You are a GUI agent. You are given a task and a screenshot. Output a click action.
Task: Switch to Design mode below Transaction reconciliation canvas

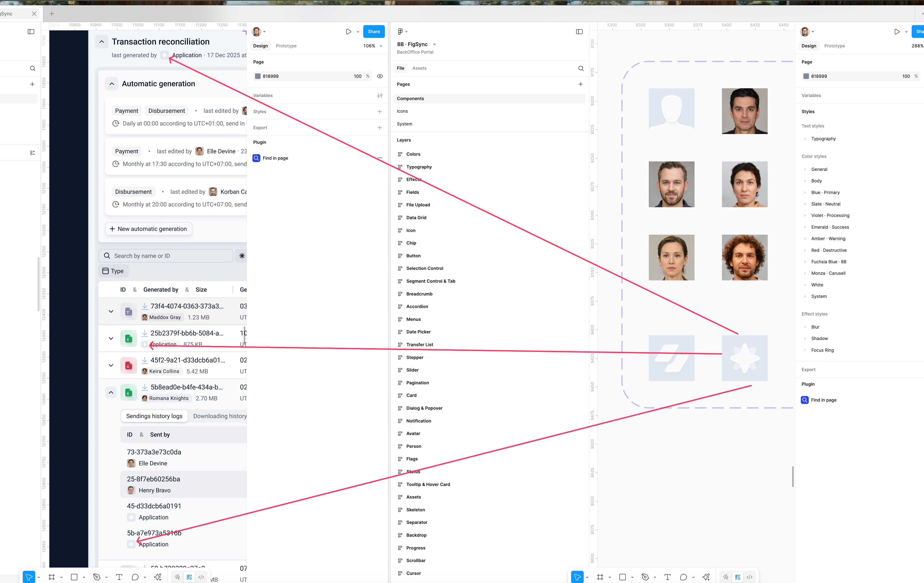189,577
